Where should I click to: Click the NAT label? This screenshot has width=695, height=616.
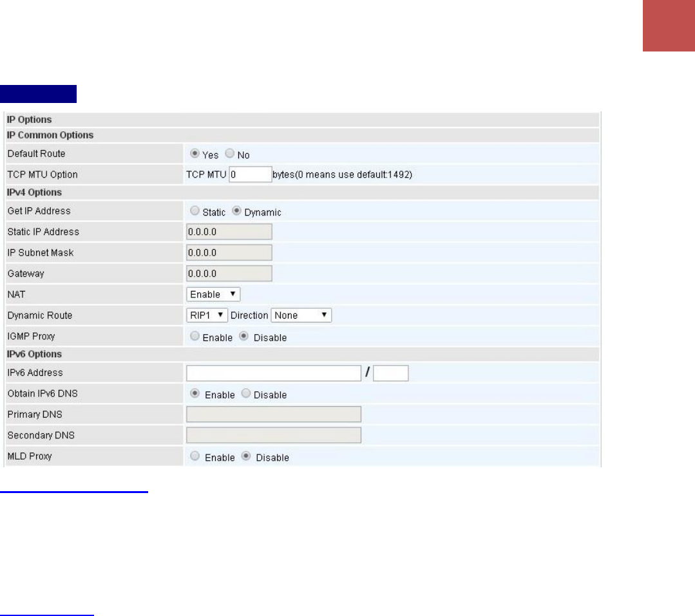click(x=16, y=295)
